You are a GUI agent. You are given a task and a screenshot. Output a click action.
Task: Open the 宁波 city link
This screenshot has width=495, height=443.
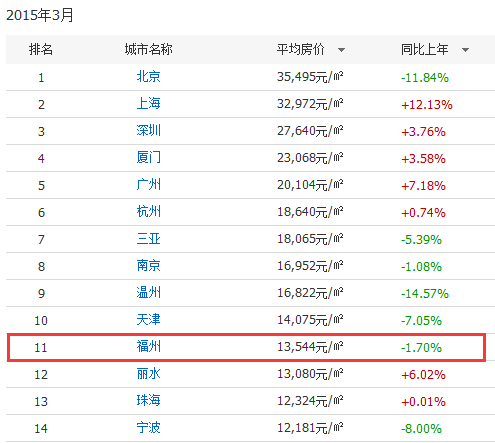coord(149,428)
